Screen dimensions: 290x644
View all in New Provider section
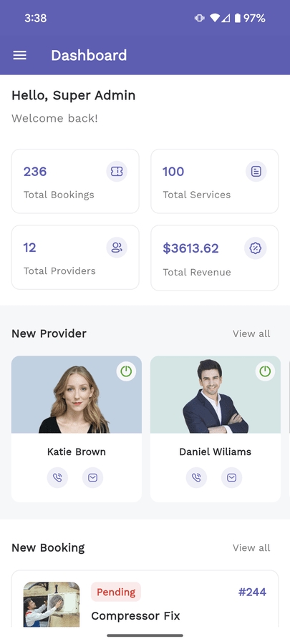251,333
